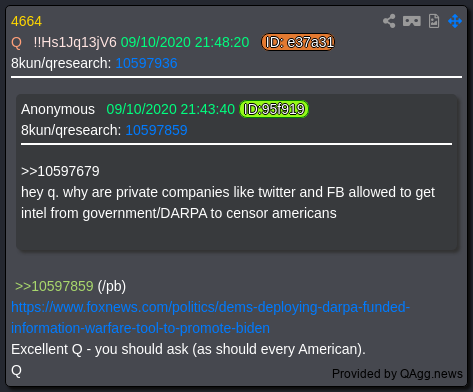Click the quoted timestamp 09/10/2020 21:43:40

171,109
